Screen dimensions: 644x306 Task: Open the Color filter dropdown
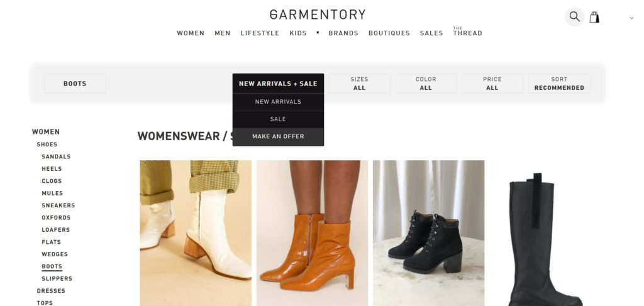tap(426, 84)
